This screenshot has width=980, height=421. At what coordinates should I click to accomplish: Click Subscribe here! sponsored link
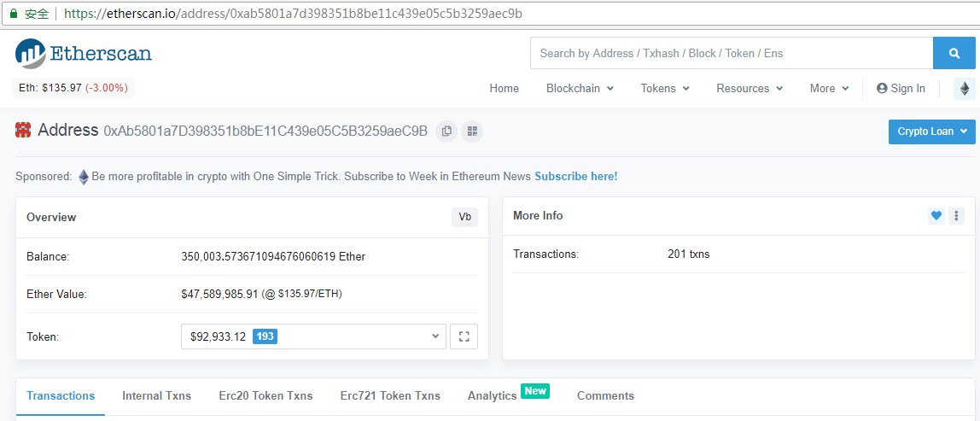coord(575,177)
